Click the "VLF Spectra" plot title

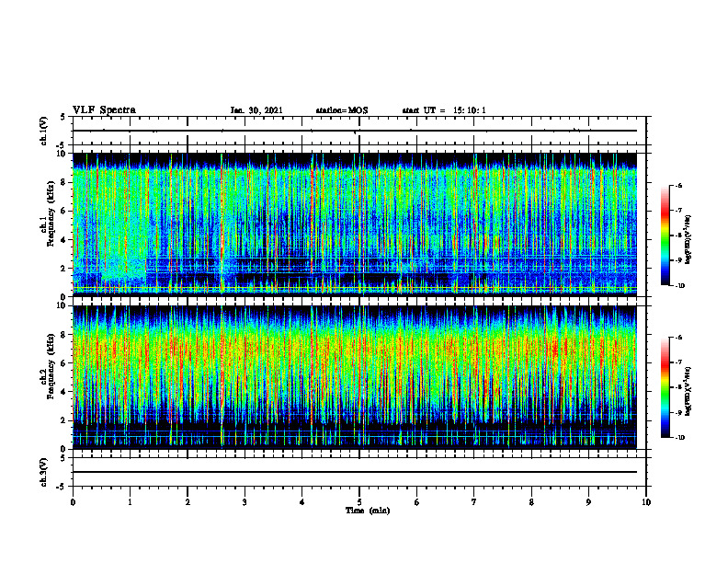(x=104, y=110)
